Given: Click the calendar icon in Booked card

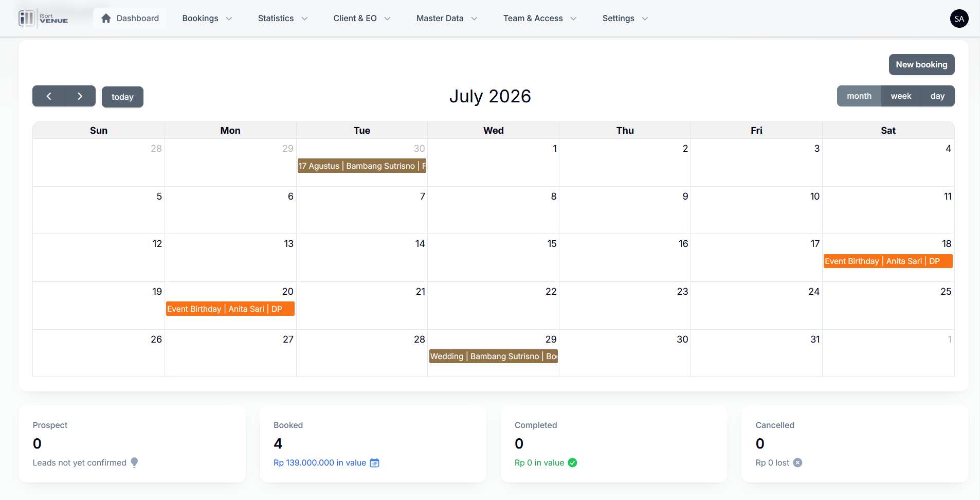Looking at the screenshot, I should click(x=374, y=462).
